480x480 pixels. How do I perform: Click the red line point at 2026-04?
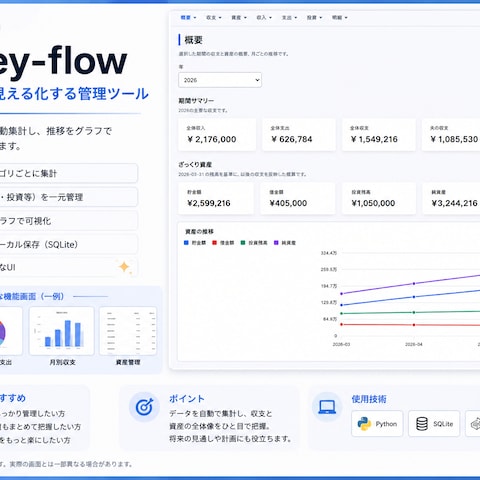click(x=414, y=325)
